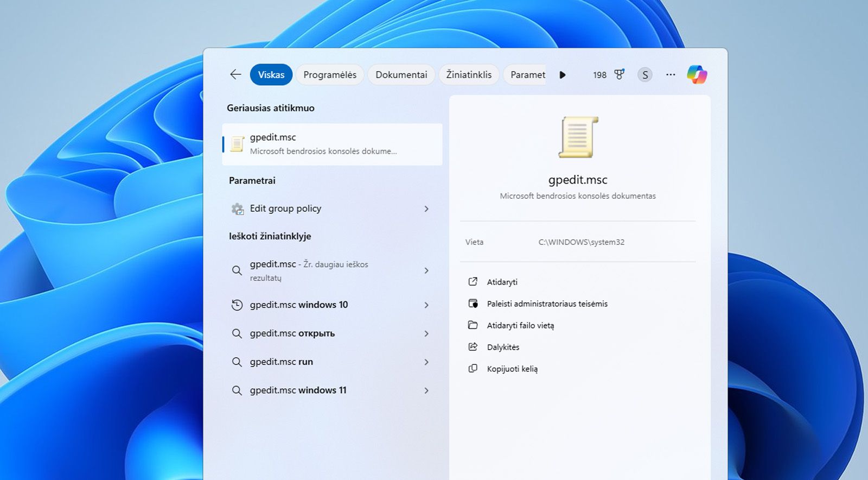
Task: Click the Edit group policy gear icon
Action: click(x=238, y=209)
